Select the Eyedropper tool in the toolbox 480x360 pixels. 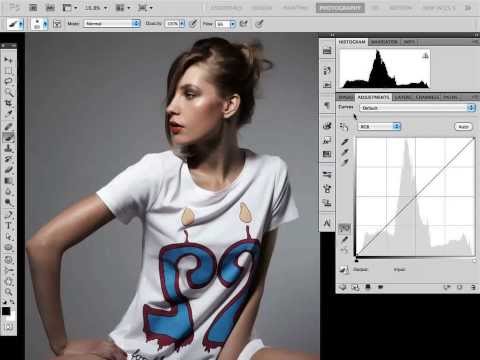8,115
